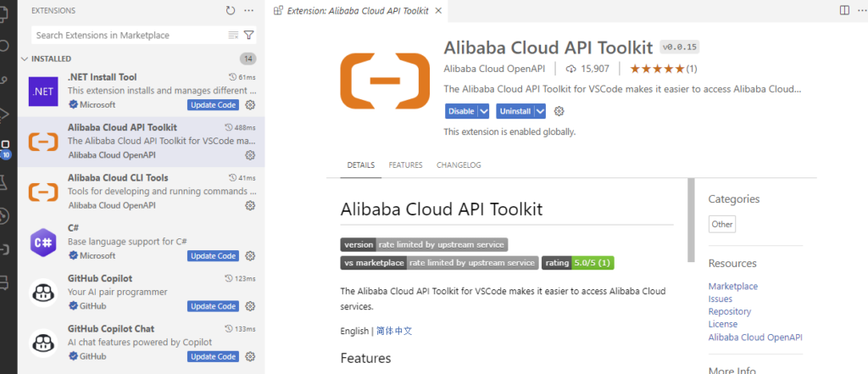
Task: Click the vs marketplace readme badge
Action: point(439,263)
